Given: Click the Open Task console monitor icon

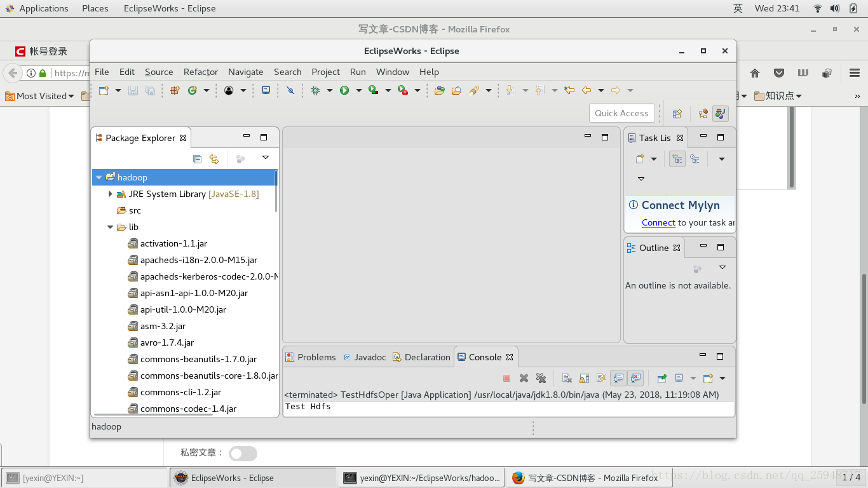Looking at the screenshot, I should pos(266,90).
